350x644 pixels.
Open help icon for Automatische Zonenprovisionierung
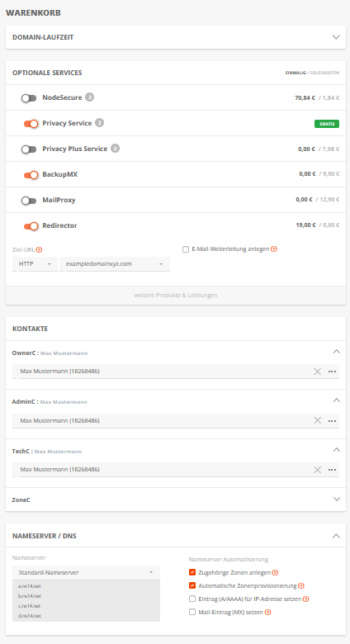tap(301, 585)
